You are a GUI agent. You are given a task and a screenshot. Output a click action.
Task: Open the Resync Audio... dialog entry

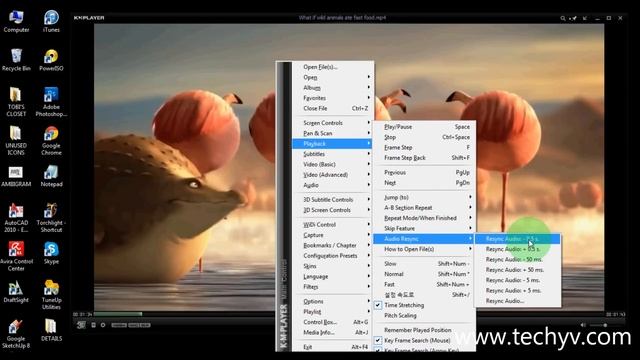tap(517, 301)
